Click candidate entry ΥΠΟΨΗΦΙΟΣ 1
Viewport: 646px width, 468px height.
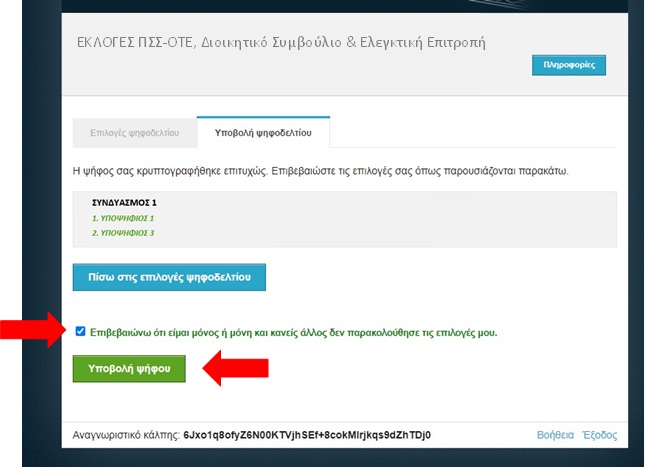point(123,218)
